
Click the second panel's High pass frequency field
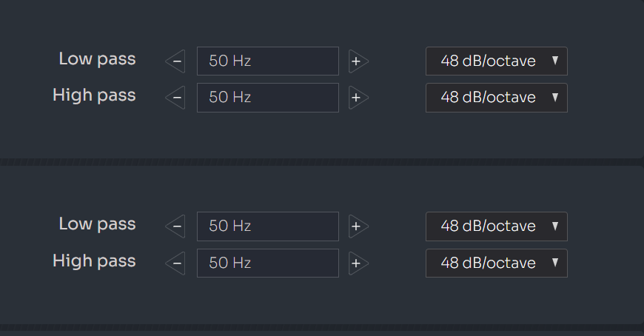click(x=267, y=263)
